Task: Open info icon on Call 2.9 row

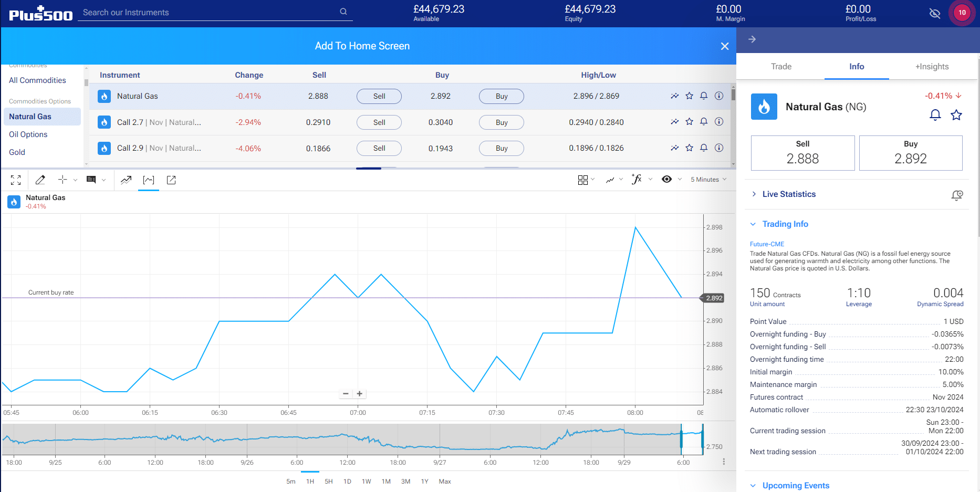Action: point(719,148)
